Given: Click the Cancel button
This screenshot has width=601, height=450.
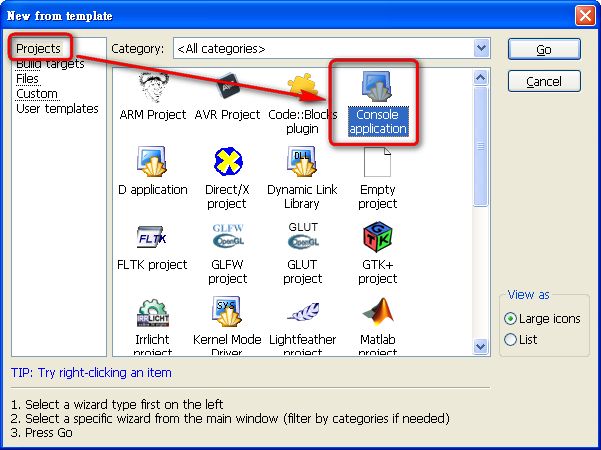Looking at the screenshot, I should [x=544, y=81].
